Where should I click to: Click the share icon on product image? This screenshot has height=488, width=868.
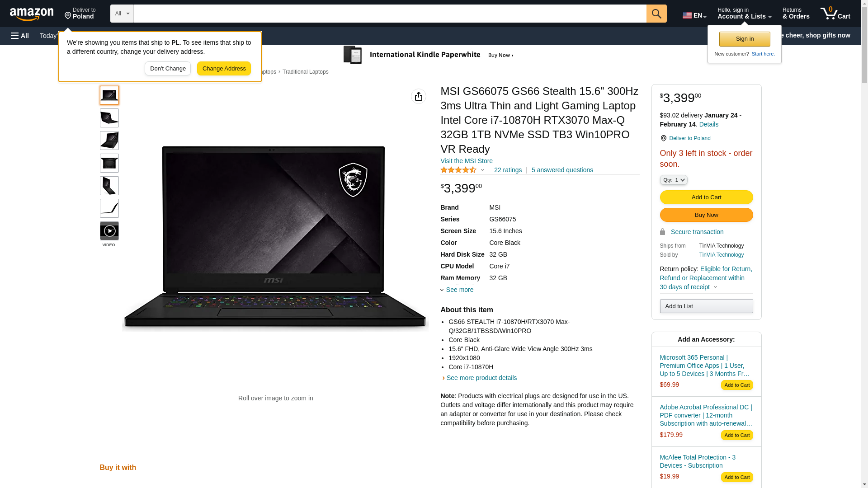[x=419, y=96]
